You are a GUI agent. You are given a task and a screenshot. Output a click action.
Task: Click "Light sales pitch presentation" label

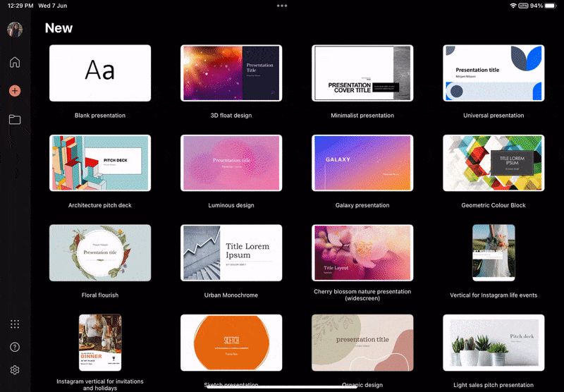coord(493,385)
